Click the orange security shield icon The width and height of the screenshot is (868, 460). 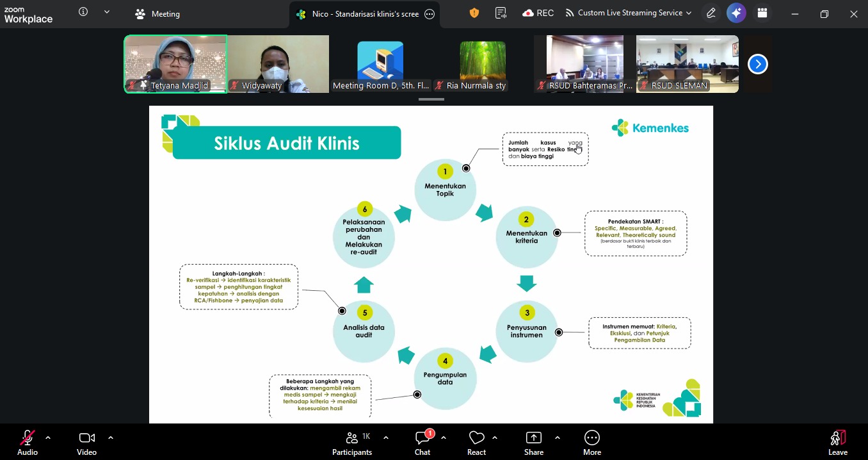pos(474,13)
